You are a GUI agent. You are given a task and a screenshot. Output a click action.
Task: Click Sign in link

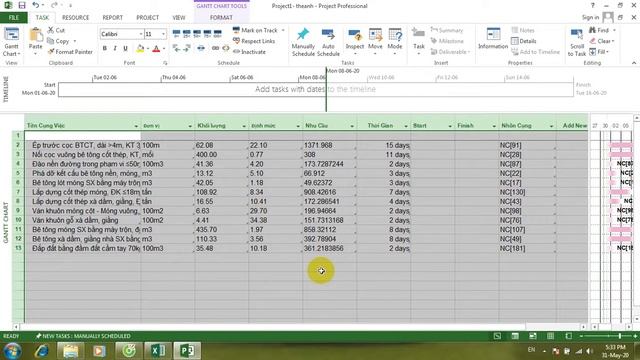coord(590,17)
